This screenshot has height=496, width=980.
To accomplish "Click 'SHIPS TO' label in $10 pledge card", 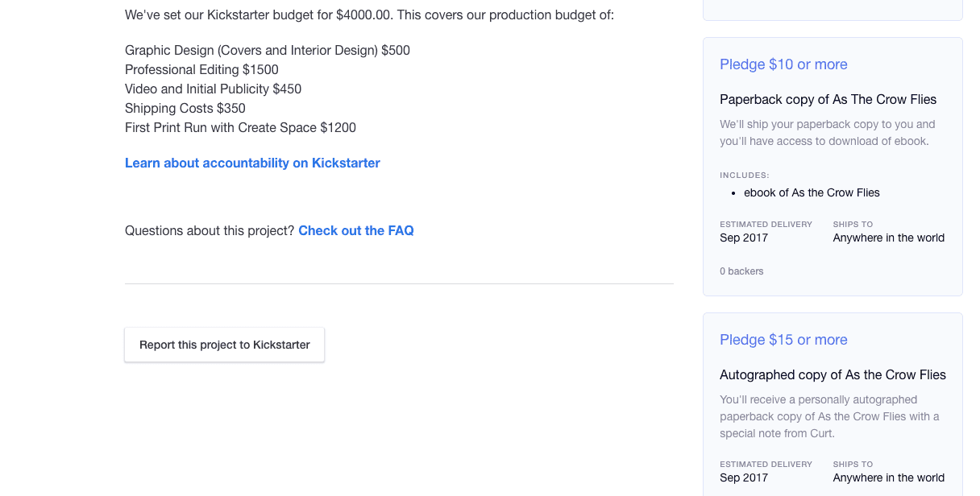I will 853,224.
